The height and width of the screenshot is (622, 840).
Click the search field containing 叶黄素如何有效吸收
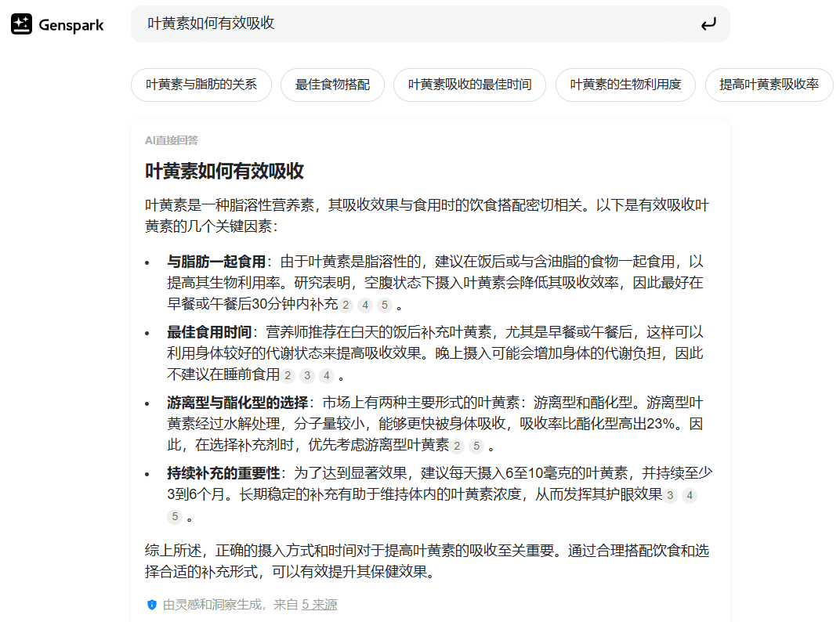point(430,24)
